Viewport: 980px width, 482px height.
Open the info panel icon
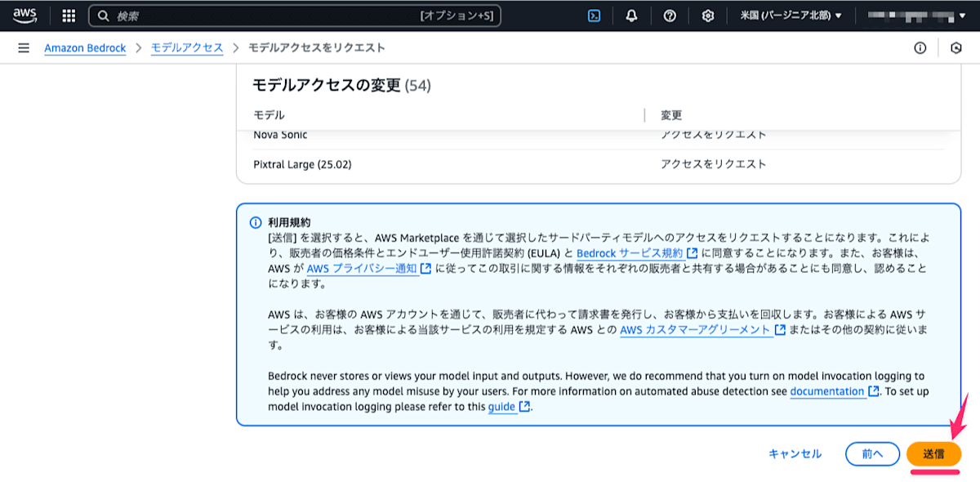click(x=920, y=48)
